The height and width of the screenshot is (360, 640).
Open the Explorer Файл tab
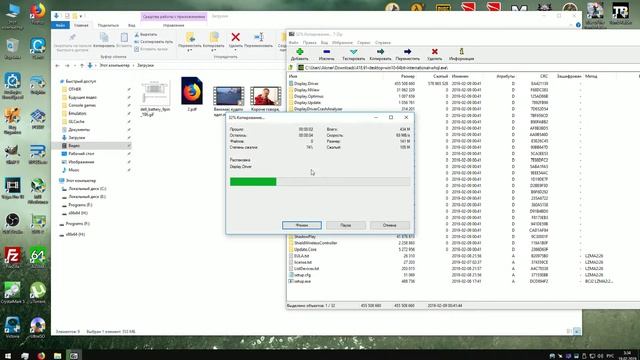[60, 25]
